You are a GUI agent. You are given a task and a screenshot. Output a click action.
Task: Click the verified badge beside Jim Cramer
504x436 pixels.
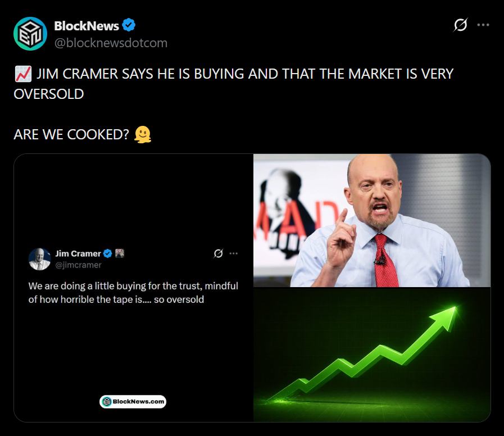tap(107, 253)
